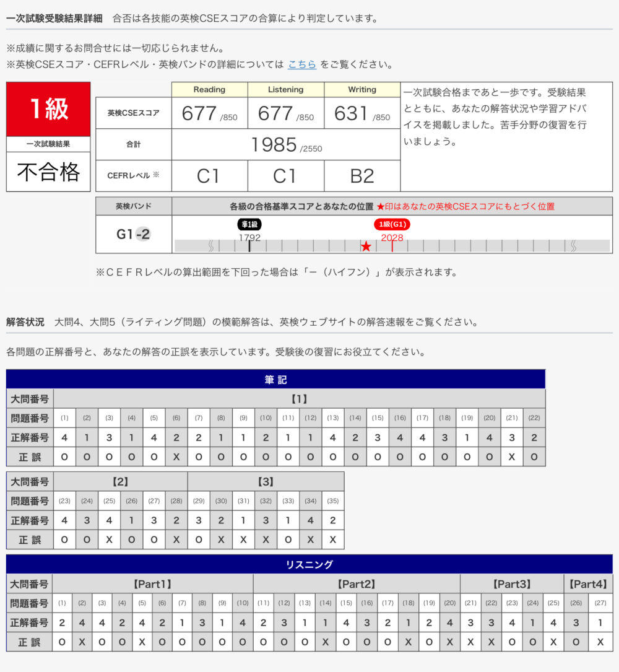Image resolution: width=619 pixels, height=672 pixels.
Task: Click question number (25) in section 【2】
Action: point(109,500)
